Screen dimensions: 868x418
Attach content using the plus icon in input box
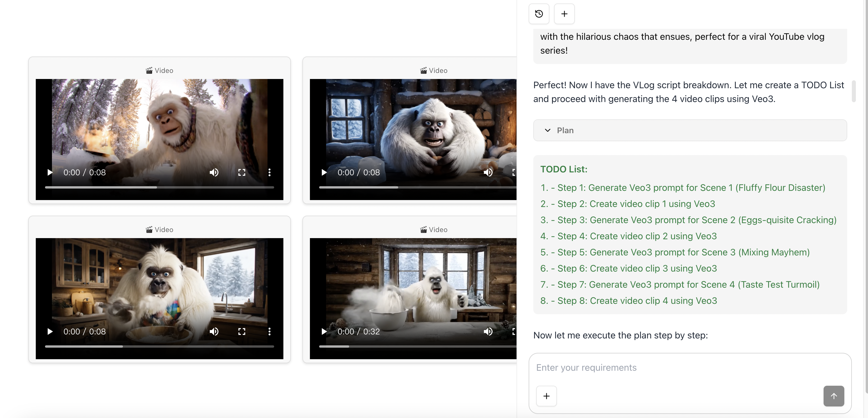pos(546,396)
